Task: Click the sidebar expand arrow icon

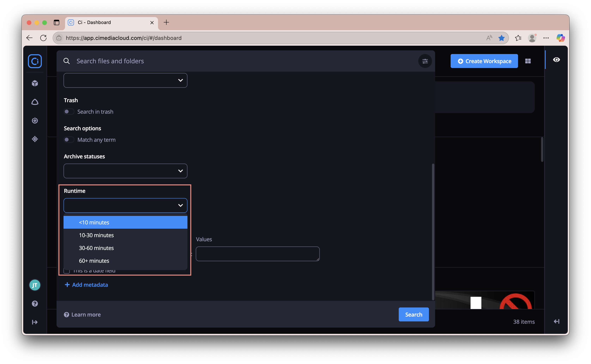Action: [35, 322]
